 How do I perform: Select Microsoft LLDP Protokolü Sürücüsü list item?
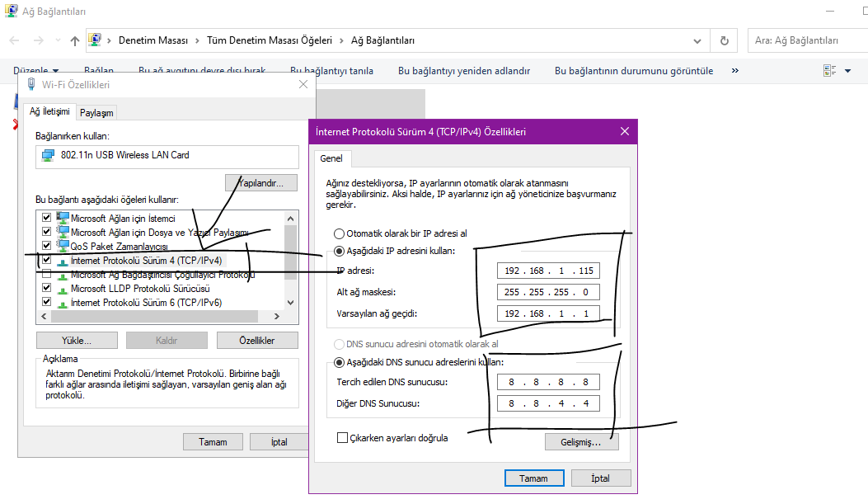click(x=140, y=289)
